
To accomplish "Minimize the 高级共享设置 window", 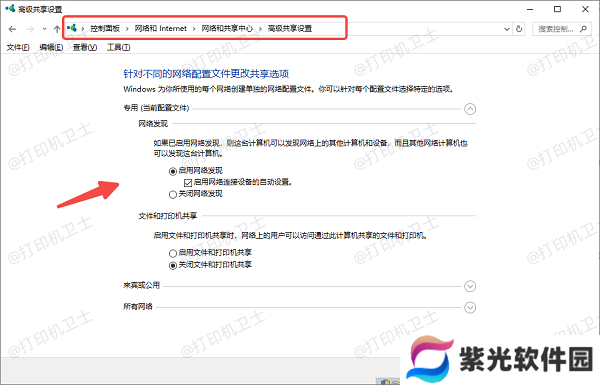I will point(530,9).
